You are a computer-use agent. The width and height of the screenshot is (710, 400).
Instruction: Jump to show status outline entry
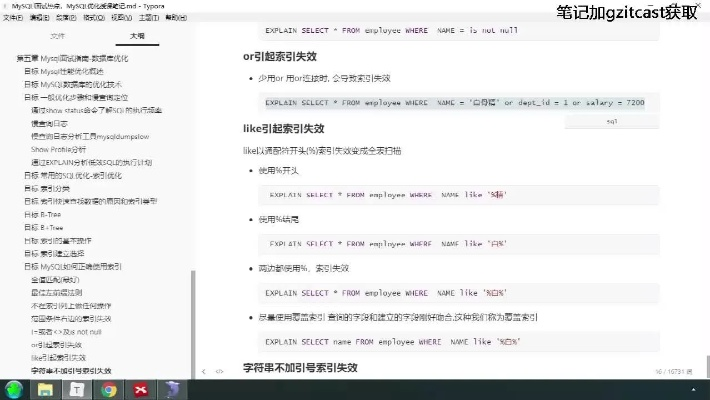pyautogui.click(x=96, y=111)
